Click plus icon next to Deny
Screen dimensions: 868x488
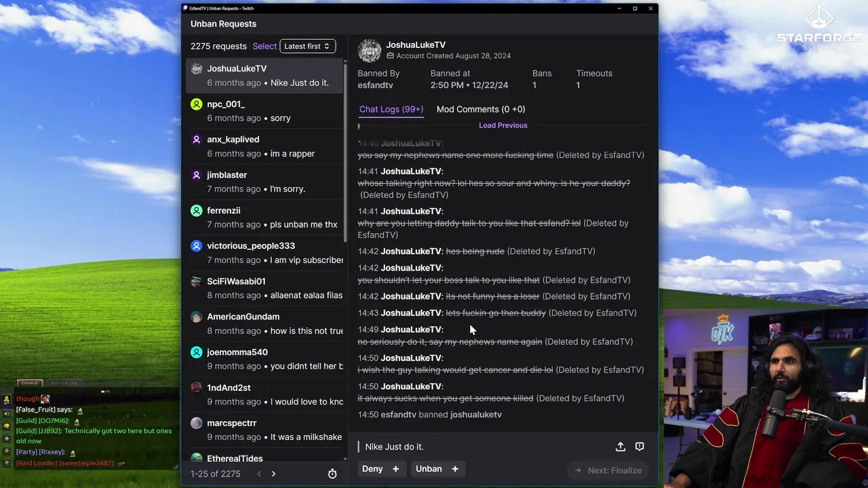395,469
